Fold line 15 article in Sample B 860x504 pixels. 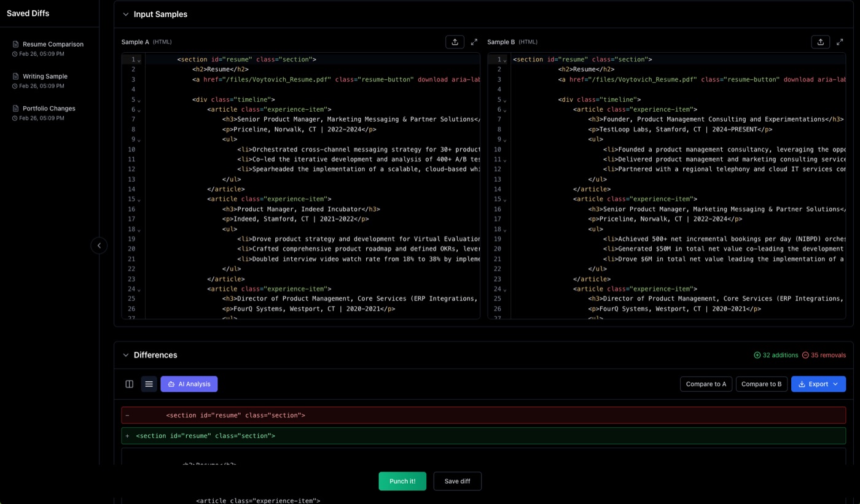tap(505, 200)
